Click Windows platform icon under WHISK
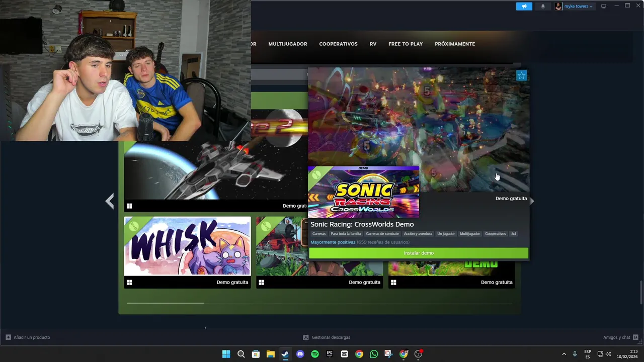The image size is (644, 362). tap(129, 283)
